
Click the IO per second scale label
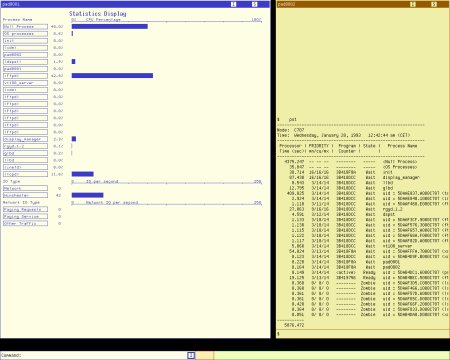click(102, 181)
